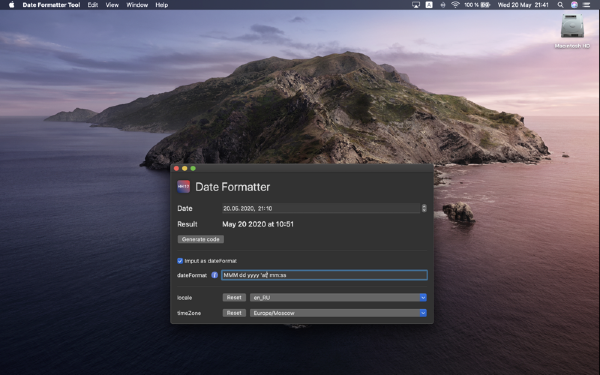Click the battery status indicator
Image resolution: width=600 pixels, height=375 pixels.
coord(477,5)
